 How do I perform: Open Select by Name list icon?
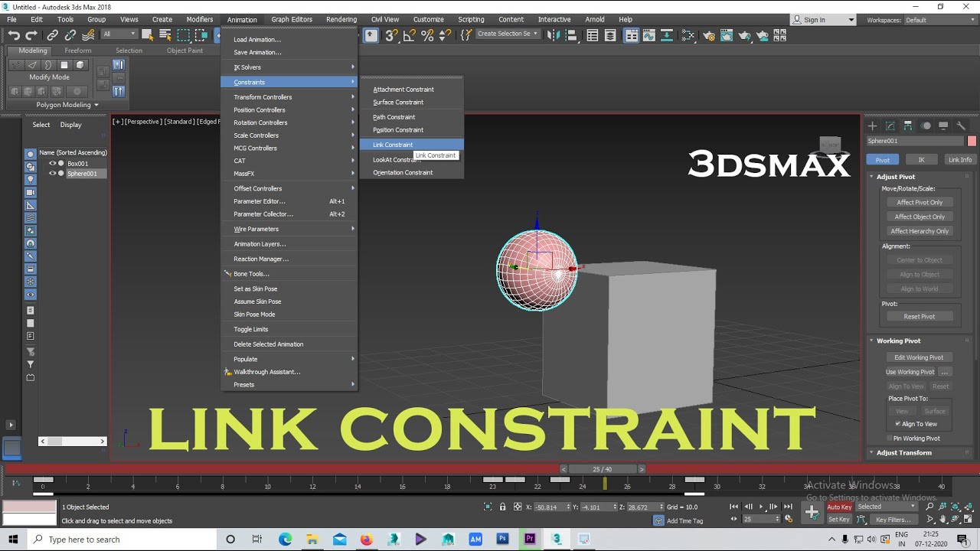click(165, 35)
